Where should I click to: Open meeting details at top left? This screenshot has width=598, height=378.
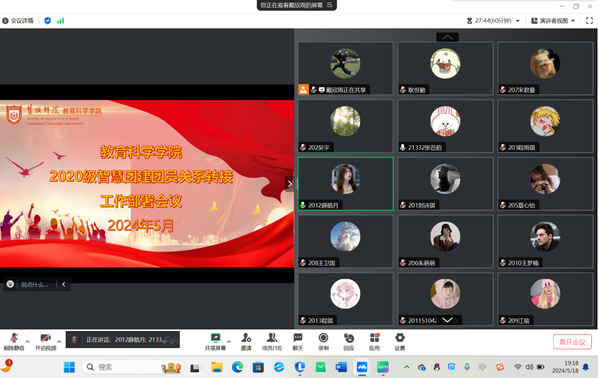pyautogui.click(x=18, y=21)
